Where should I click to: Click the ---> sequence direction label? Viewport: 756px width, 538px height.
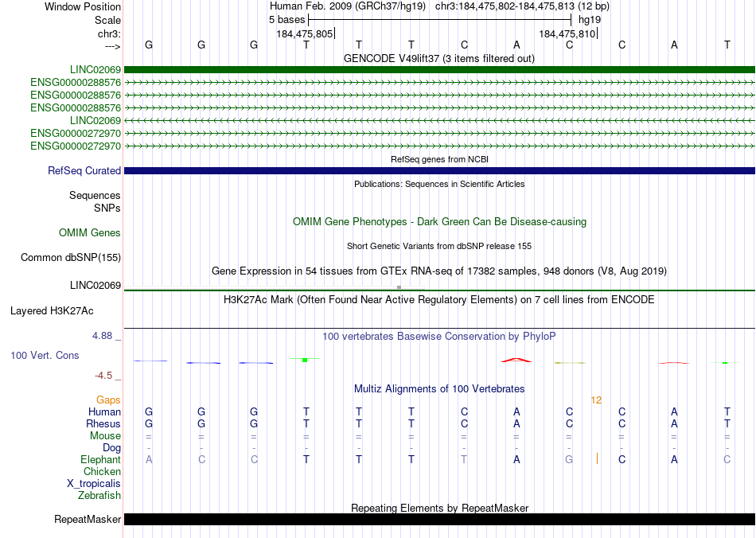pos(112,46)
